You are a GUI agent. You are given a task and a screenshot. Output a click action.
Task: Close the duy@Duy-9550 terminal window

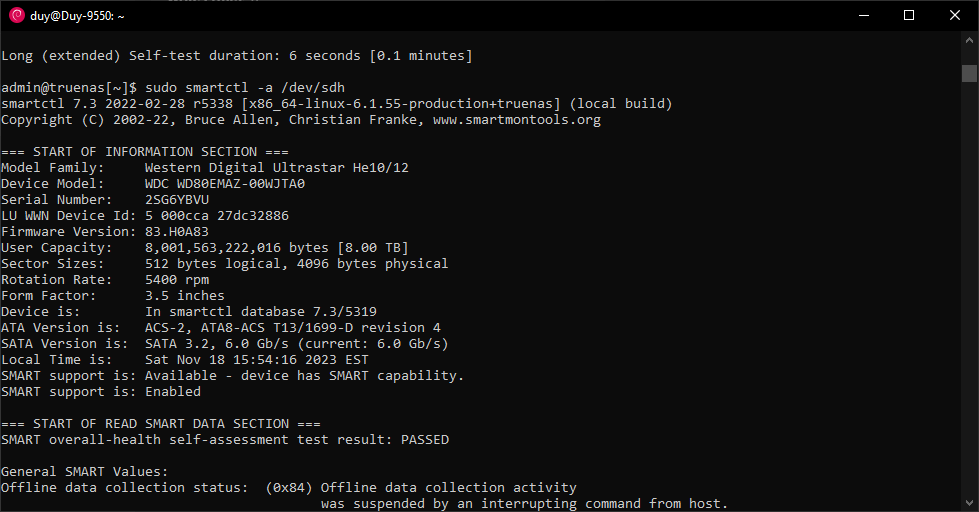point(955,16)
